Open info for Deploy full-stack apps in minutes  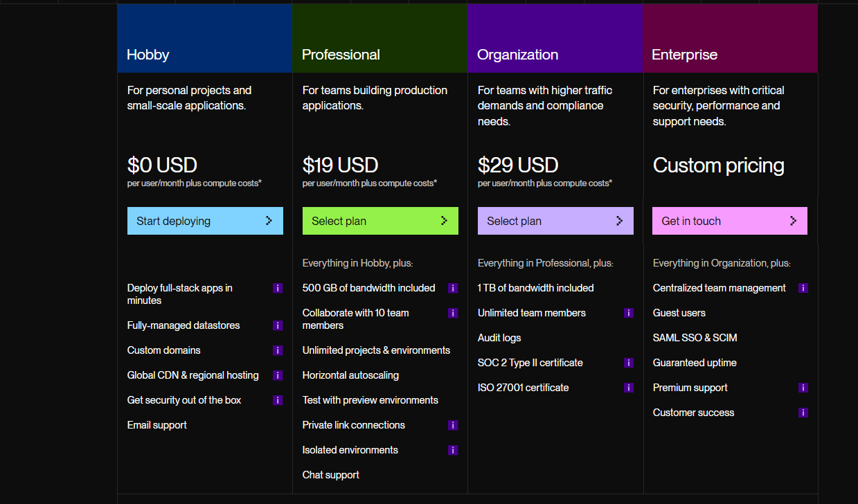pyautogui.click(x=278, y=288)
